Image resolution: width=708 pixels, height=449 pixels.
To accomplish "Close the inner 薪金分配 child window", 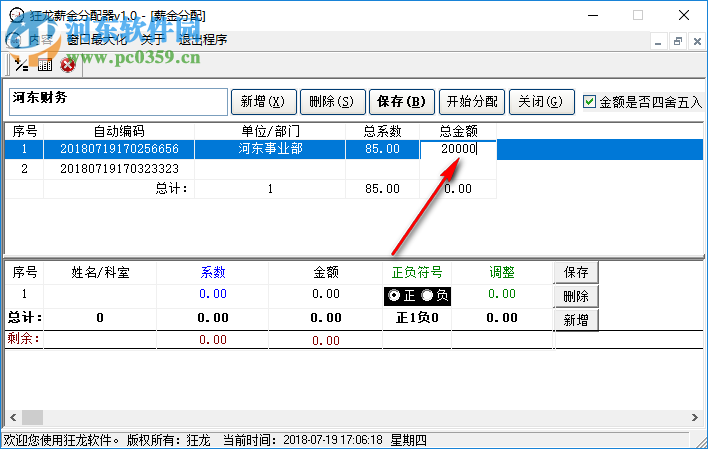I will click(x=697, y=42).
